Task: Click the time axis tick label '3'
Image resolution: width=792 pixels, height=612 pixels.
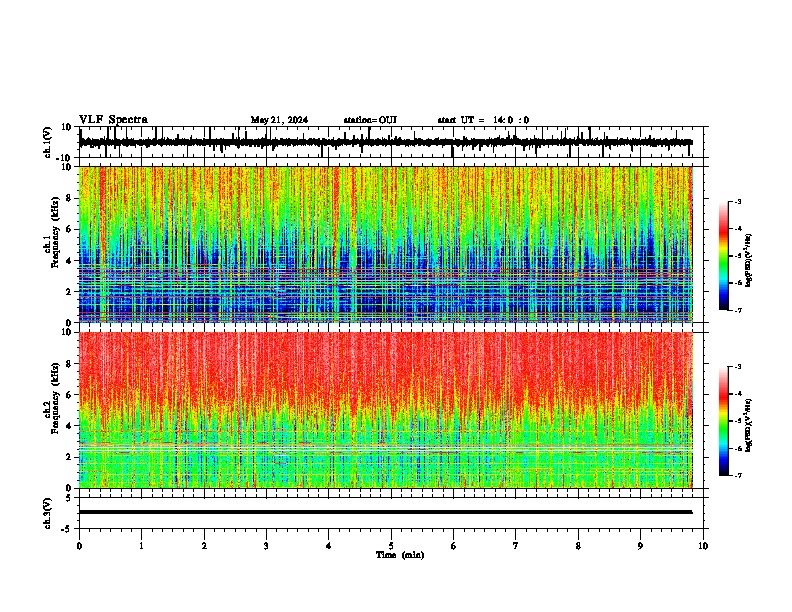Action: pos(266,546)
